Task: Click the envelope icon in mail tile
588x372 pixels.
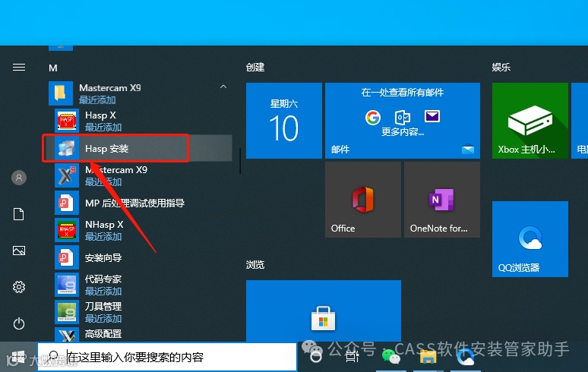Action: [x=432, y=116]
